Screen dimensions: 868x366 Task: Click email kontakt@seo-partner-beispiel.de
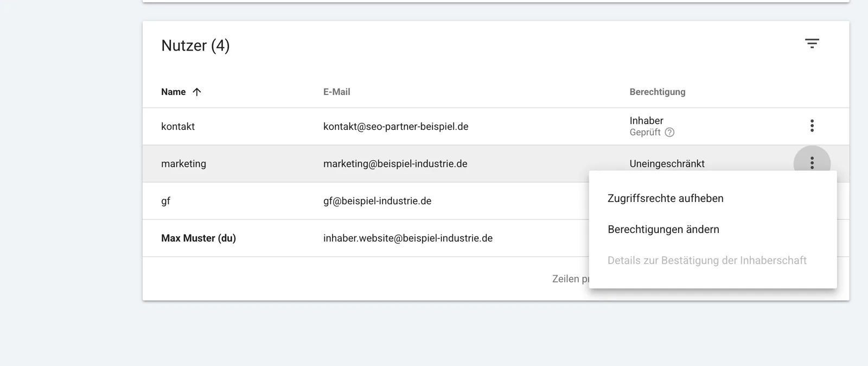pos(395,127)
